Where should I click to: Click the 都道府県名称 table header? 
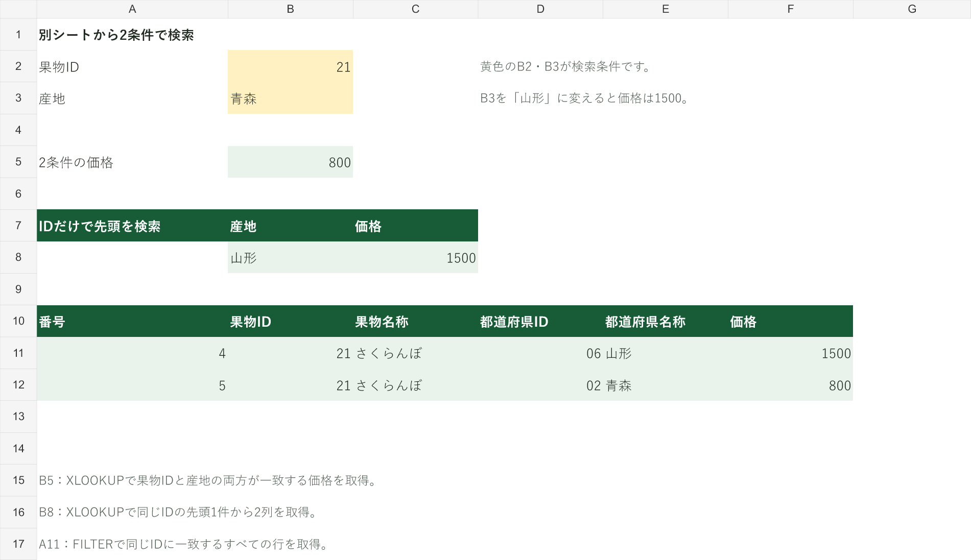tap(645, 322)
